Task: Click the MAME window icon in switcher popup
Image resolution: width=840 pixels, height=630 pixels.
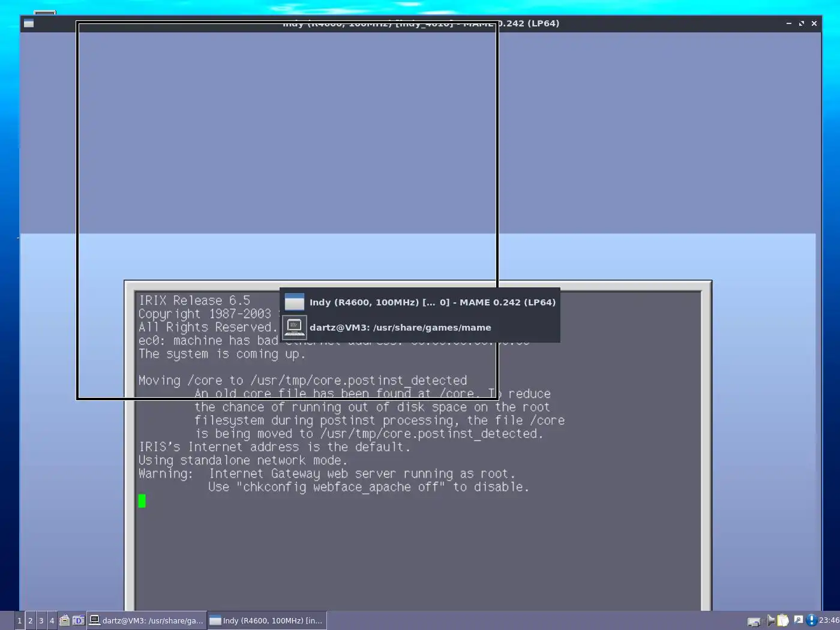Action: [294, 302]
